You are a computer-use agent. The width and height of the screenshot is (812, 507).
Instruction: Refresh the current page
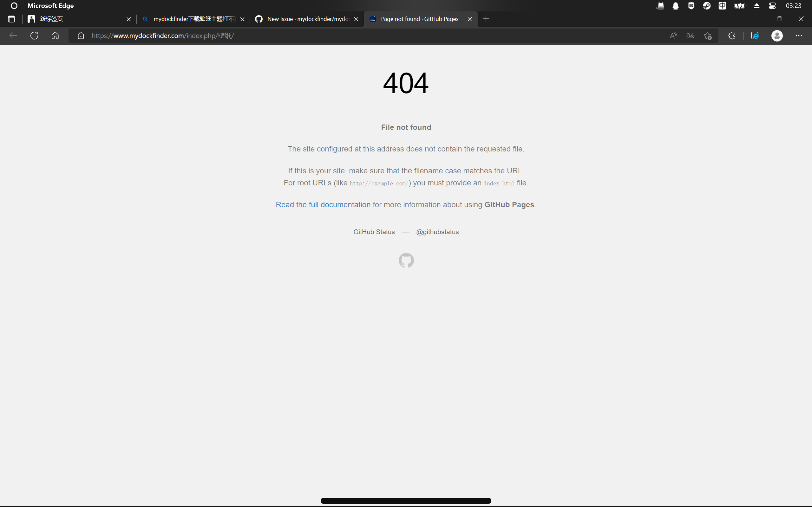click(x=34, y=35)
